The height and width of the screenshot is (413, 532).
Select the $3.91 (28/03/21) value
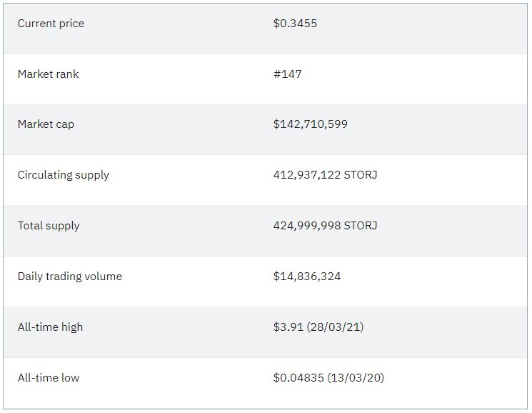[318, 327]
